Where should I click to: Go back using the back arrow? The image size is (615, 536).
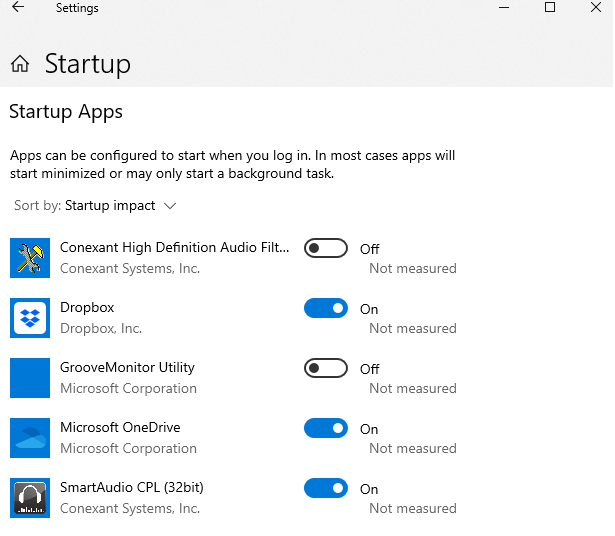click(18, 7)
